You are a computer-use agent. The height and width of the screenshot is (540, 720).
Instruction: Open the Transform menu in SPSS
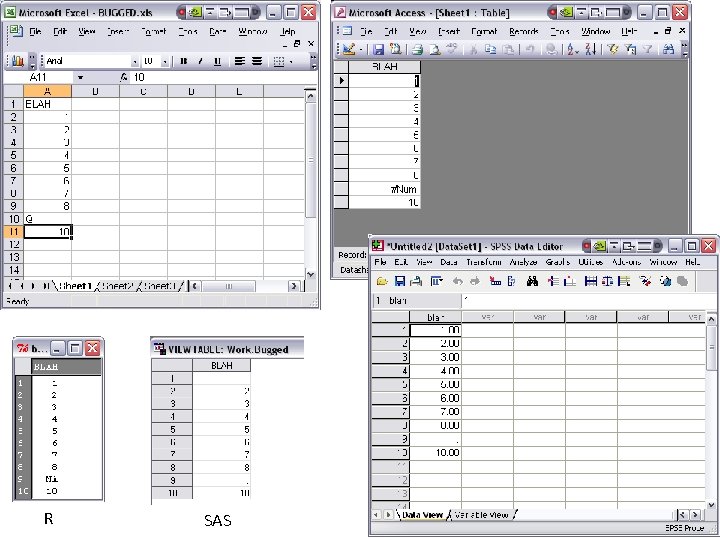tap(484, 262)
